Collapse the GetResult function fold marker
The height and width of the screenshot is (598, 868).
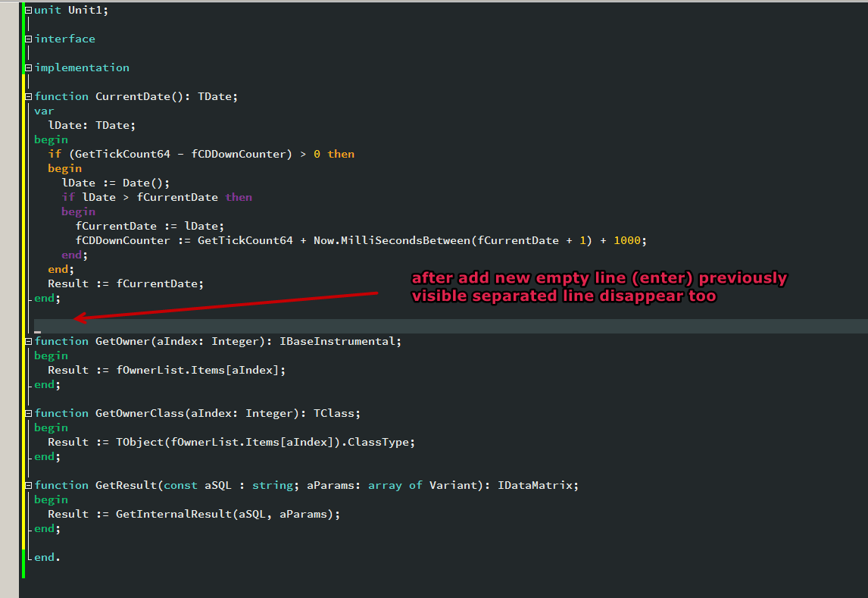coord(28,486)
